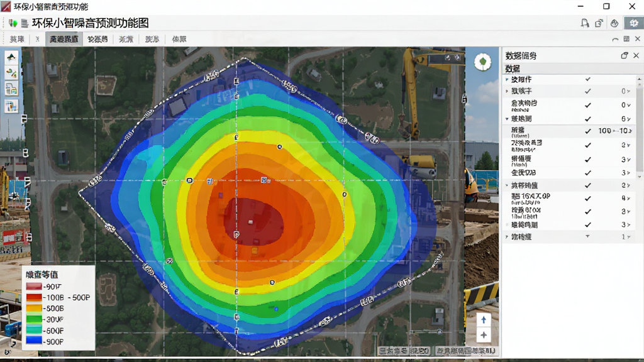
Task: Select the highlighted active tab in the tab strip
Action: tap(64, 39)
